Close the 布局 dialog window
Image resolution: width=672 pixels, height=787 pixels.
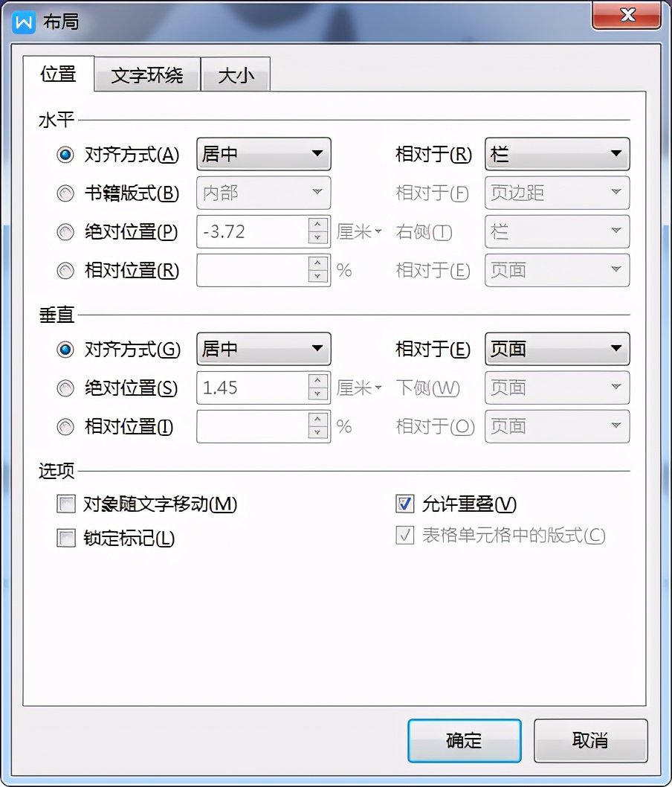coord(627,16)
